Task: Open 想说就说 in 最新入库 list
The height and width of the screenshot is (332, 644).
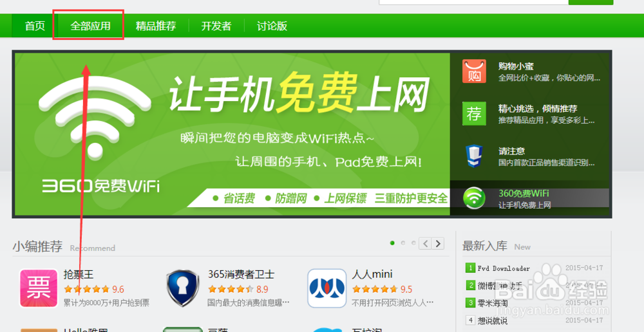Action: point(493,320)
